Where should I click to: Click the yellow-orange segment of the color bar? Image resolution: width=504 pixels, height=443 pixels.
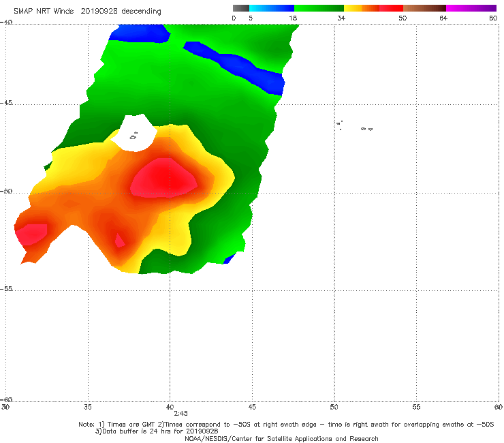pos(362,8)
